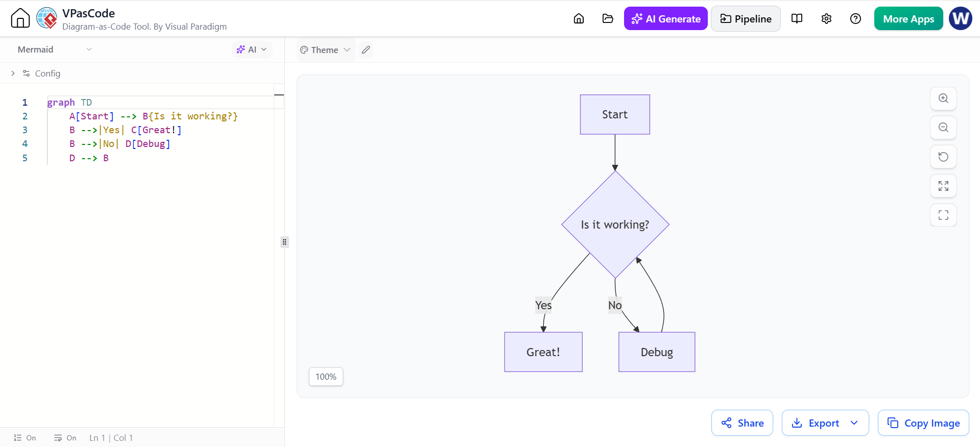Click the fit-to-screen expand arrows icon
Image resolution: width=980 pixels, height=447 pixels.
(943, 186)
